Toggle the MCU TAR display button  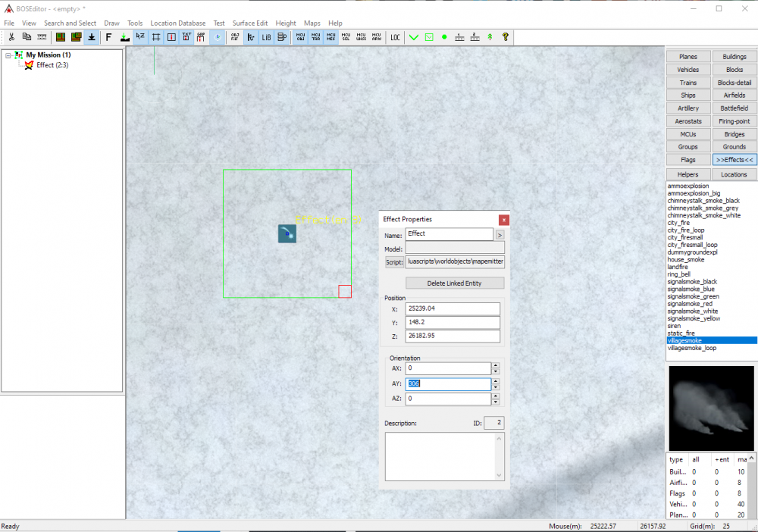click(315, 37)
